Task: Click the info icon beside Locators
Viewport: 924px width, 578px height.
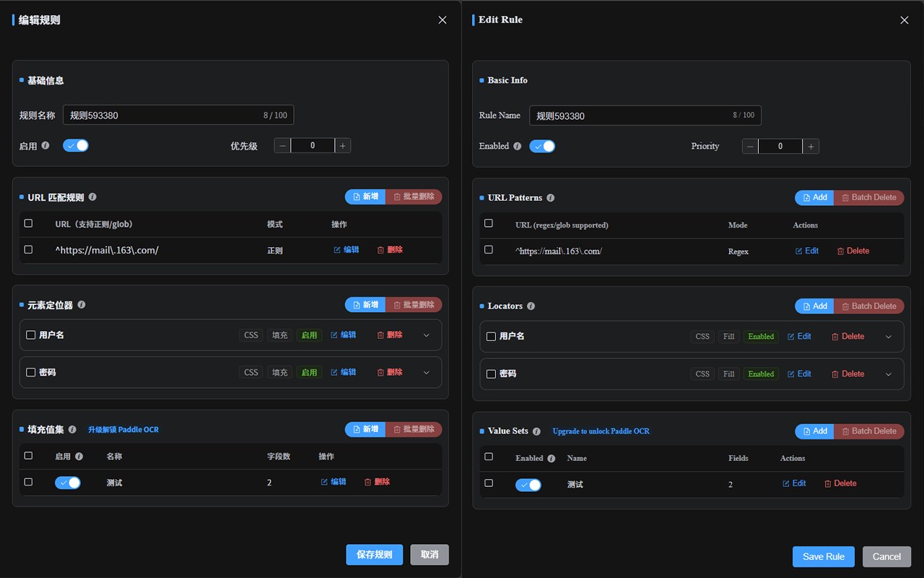Action: click(x=531, y=306)
